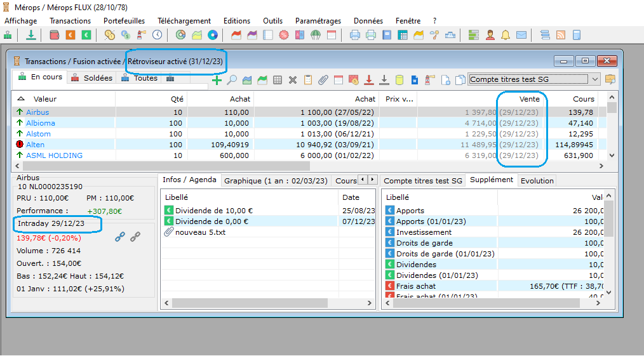Viewport: 644px width, 356px height.
Task: Open the Portefeuilles menu
Action: (x=124, y=21)
